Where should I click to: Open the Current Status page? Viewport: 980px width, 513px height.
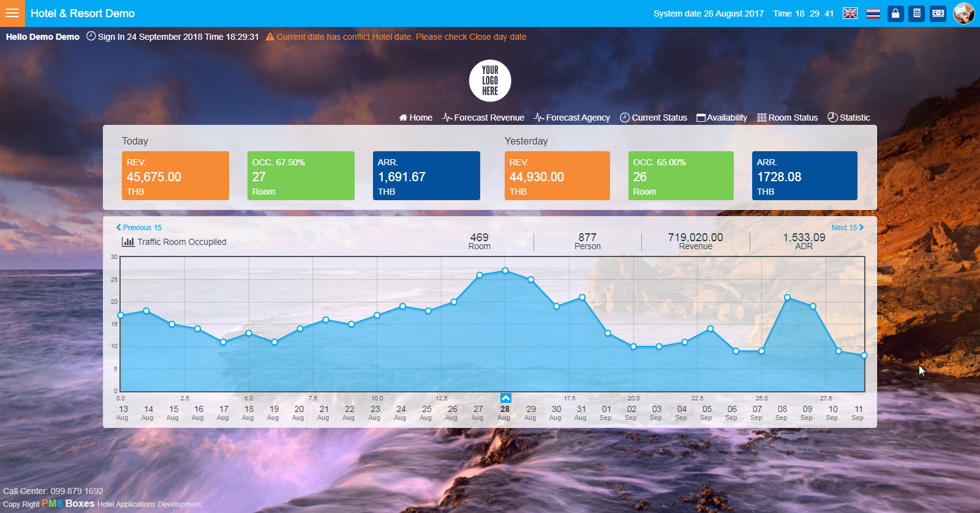[x=654, y=118]
